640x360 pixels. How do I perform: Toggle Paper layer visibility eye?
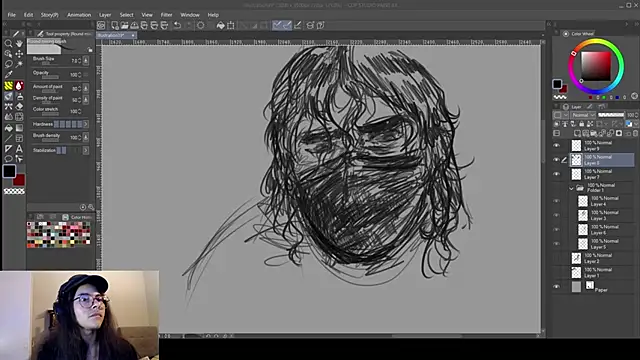click(556, 287)
